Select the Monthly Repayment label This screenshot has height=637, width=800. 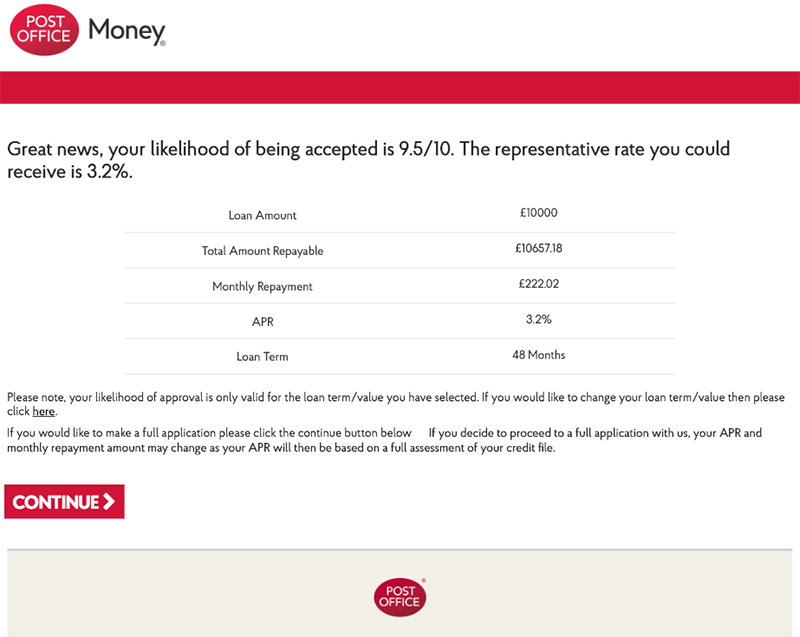pos(262,286)
